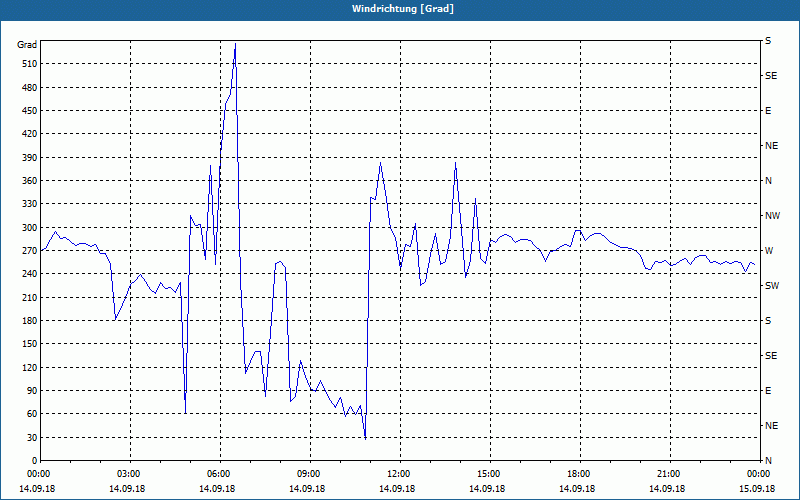Image resolution: width=800 pixels, height=500 pixels.
Task: Click the 00:00 label above 15.09.18
Action: click(x=759, y=474)
